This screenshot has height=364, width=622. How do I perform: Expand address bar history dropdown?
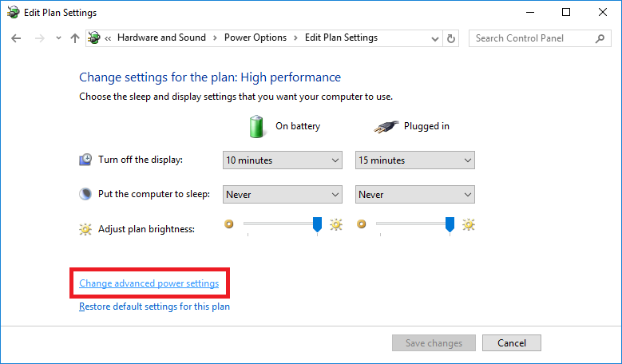pyautogui.click(x=435, y=38)
